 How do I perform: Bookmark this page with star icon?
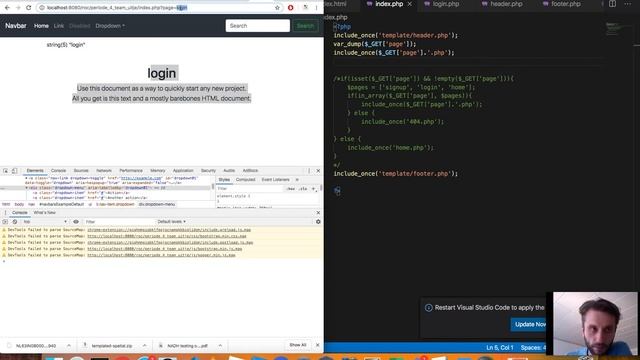point(277,8)
